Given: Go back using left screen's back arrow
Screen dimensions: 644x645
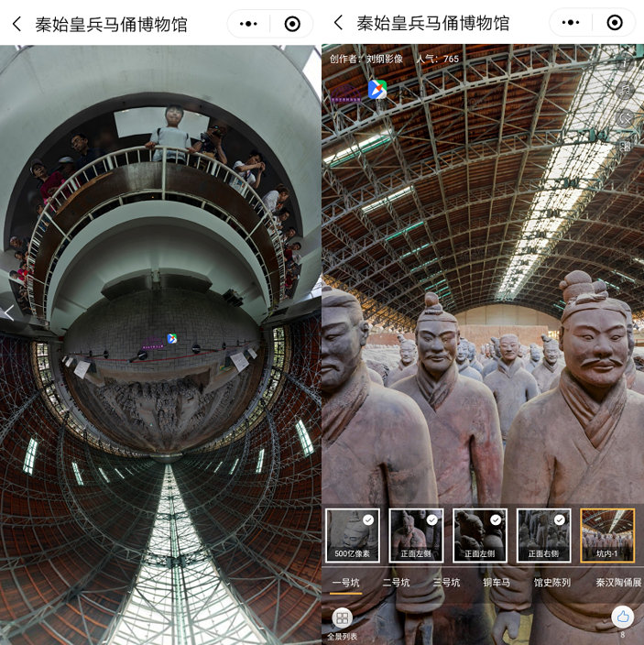Looking at the screenshot, I should [16, 24].
